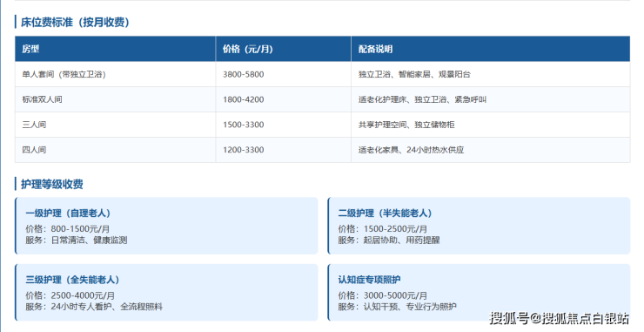Select the 标准双人间 row
644x332 pixels.
pos(322,99)
